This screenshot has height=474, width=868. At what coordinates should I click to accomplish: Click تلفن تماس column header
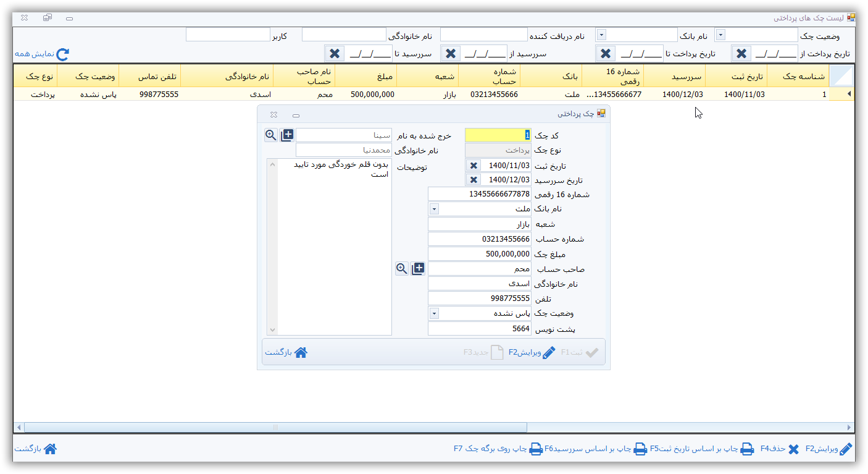tap(149, 77)
